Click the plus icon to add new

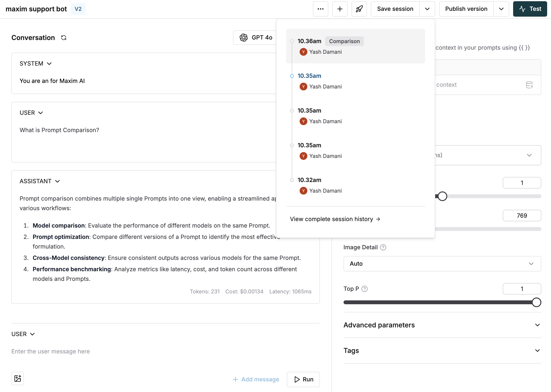click(340, 9)
